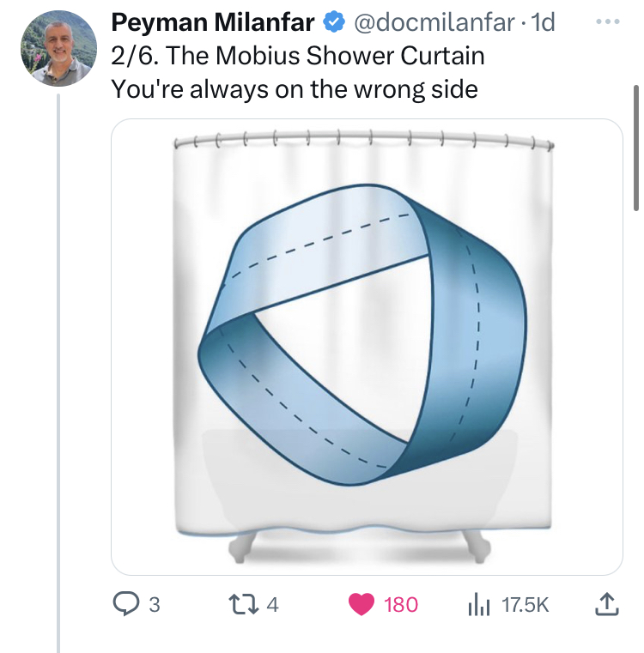This screenshot has width=644, height=653.
Task: Click "You're always on the wrong side" text
Action: 294,88
